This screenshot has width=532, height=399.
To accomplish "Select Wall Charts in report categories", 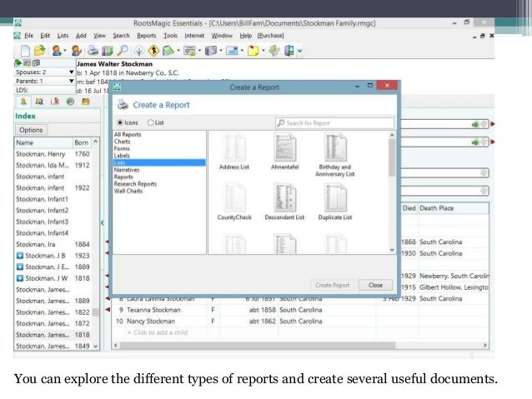I will pos(128,191).
